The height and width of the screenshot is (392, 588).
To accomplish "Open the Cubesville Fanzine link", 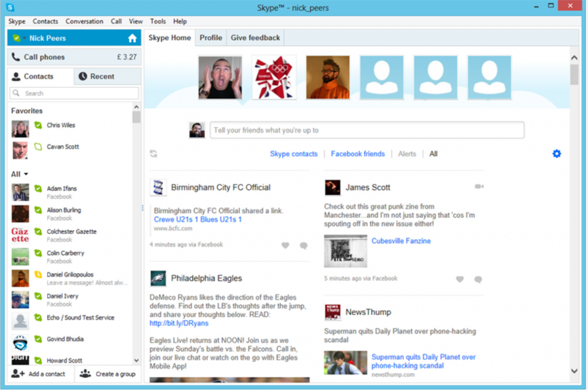I will point(401,241).
